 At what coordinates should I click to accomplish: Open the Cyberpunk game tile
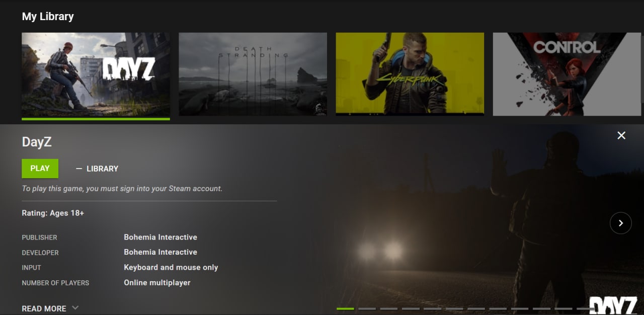(x=410, y=74)
